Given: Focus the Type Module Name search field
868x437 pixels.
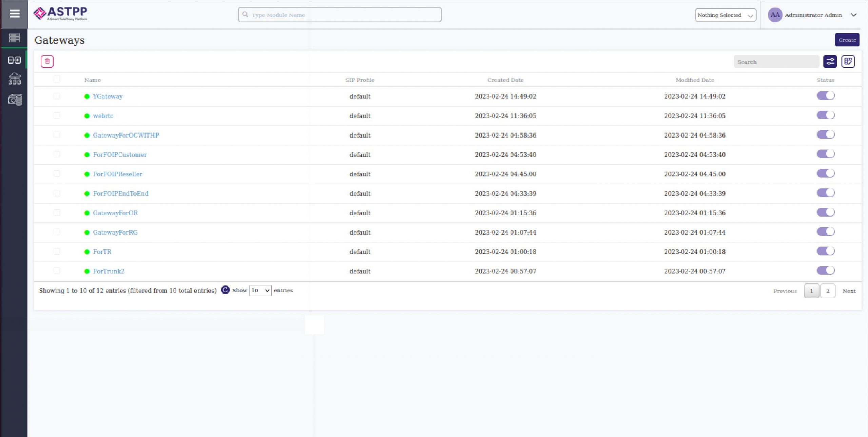Looking at the screenshot, I should point(340,15).
